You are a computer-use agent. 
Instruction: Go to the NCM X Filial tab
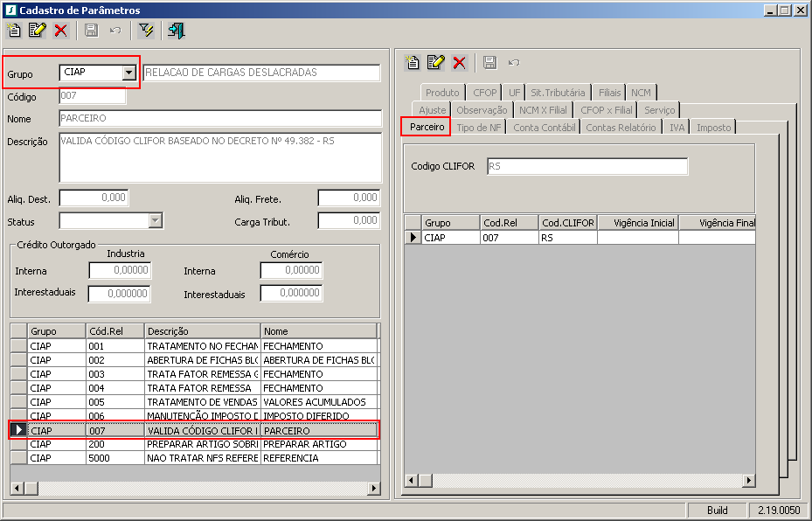click(543, 110)
